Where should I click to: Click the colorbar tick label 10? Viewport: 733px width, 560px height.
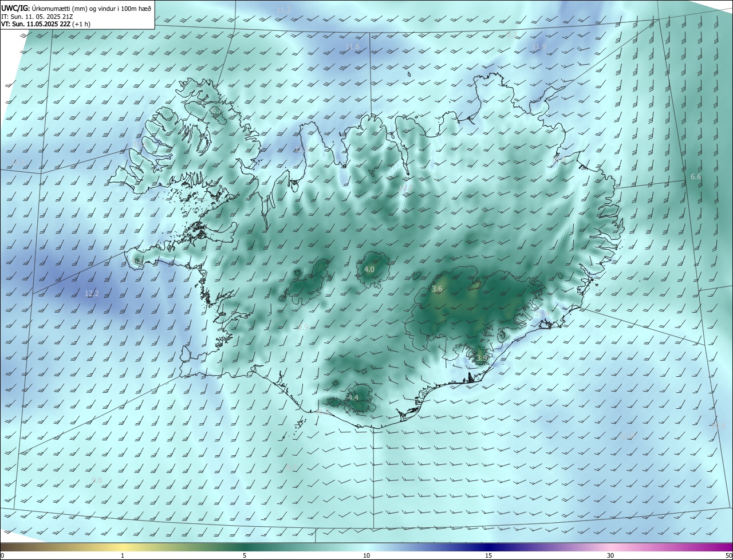pos(366,556)
